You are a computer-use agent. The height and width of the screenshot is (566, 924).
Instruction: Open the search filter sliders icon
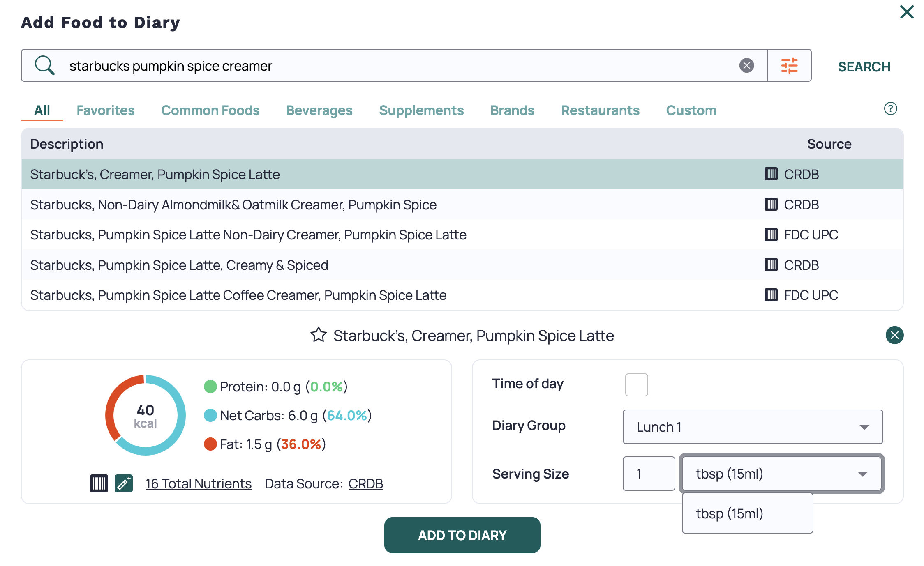point(790,65)
